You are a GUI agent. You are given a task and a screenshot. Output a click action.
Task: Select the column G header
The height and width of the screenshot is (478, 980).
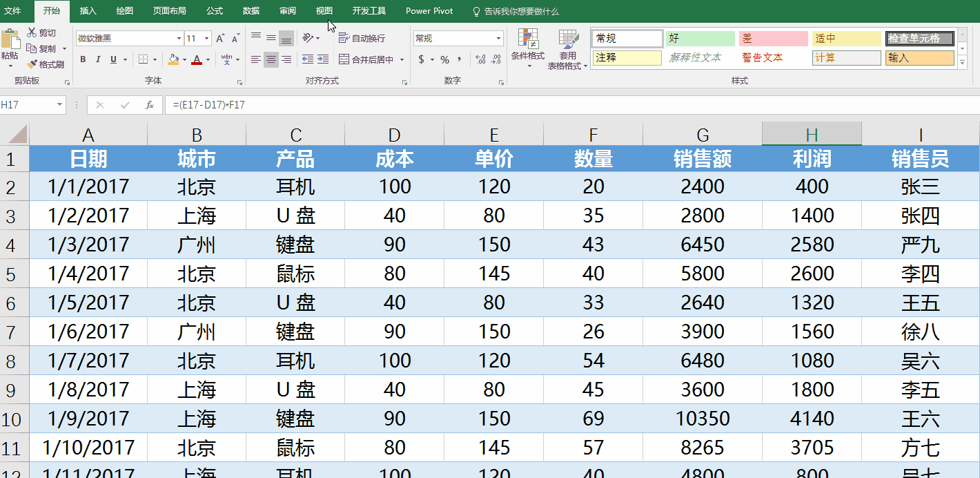pyautogui.click(x=703, y=135)
